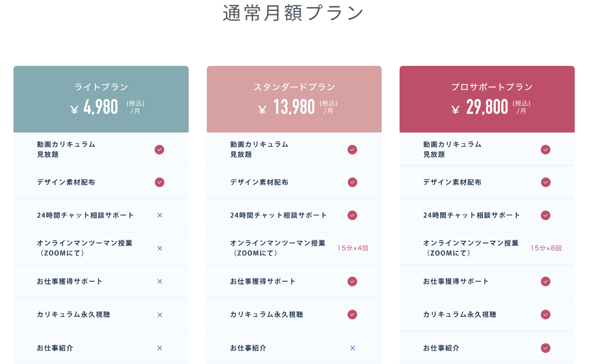Click the Standard plan job introduction X mark
Viewport: 592px width, 364px height.
point(352,348)
